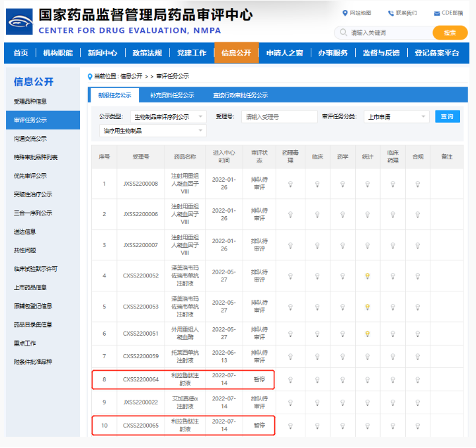Click the 进入中心时间 column header
Image resolution: width=476 pixels, height=448 pixels.
pos(223,157)
